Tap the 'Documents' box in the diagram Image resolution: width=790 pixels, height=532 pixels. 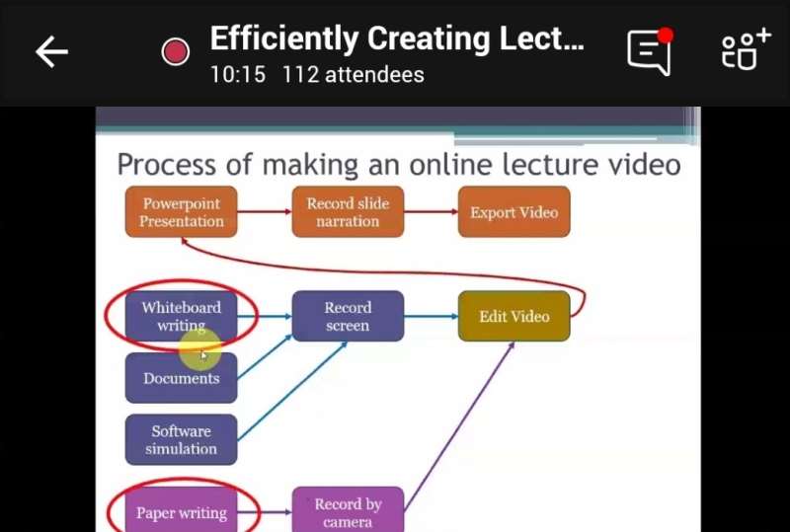point(181,378)
